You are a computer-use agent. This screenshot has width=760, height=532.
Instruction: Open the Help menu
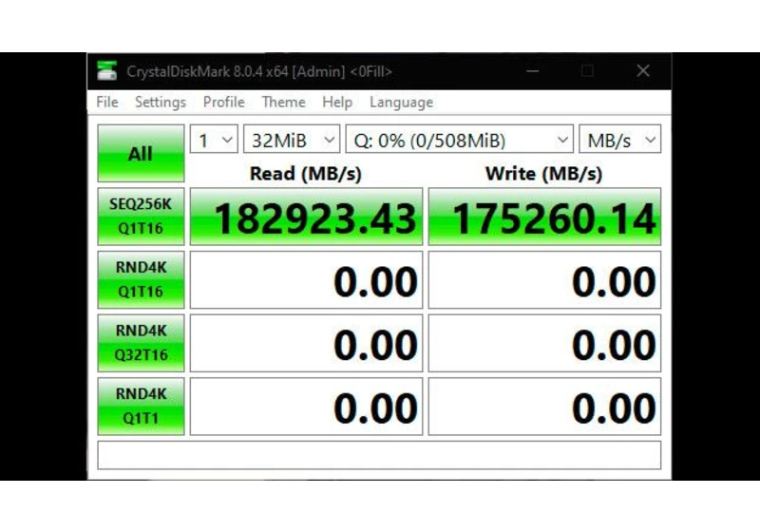337,103
